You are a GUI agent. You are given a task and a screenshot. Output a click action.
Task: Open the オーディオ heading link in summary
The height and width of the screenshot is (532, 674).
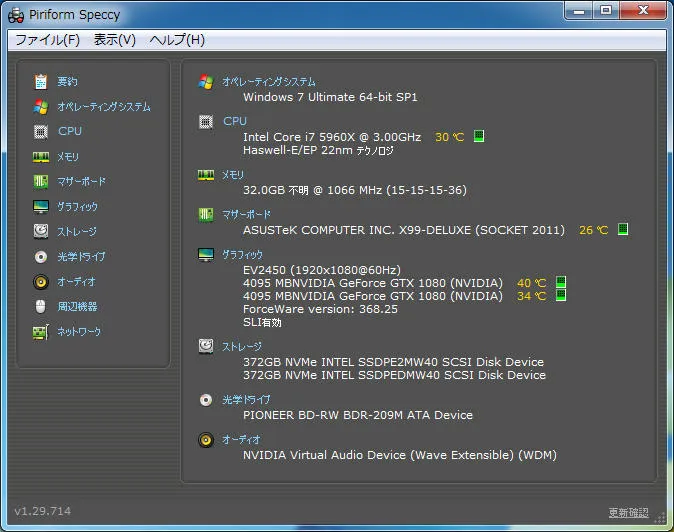(x=241, y=440)
